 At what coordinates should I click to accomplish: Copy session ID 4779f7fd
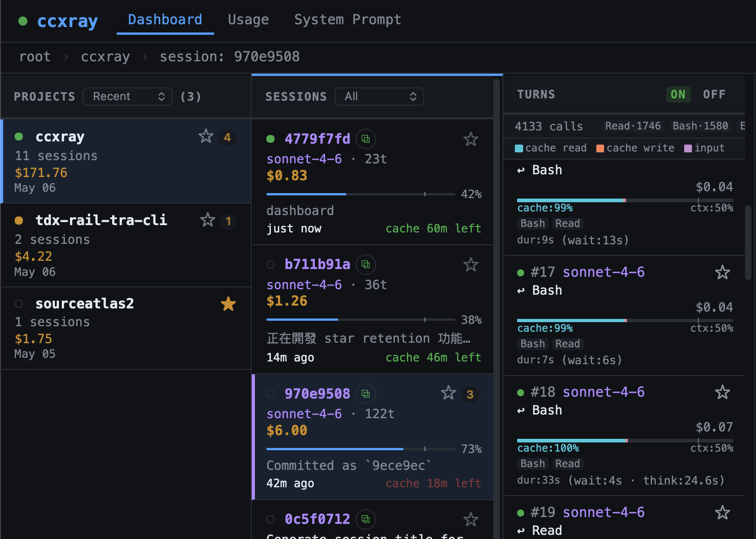coord(366,139)
